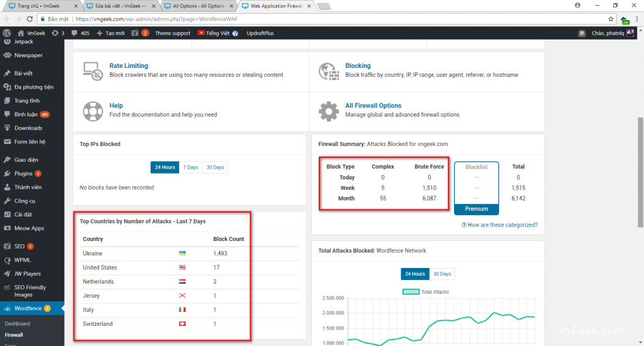Open comments bubble showing 405
The image size is (644, 346).
click(80, 33)
